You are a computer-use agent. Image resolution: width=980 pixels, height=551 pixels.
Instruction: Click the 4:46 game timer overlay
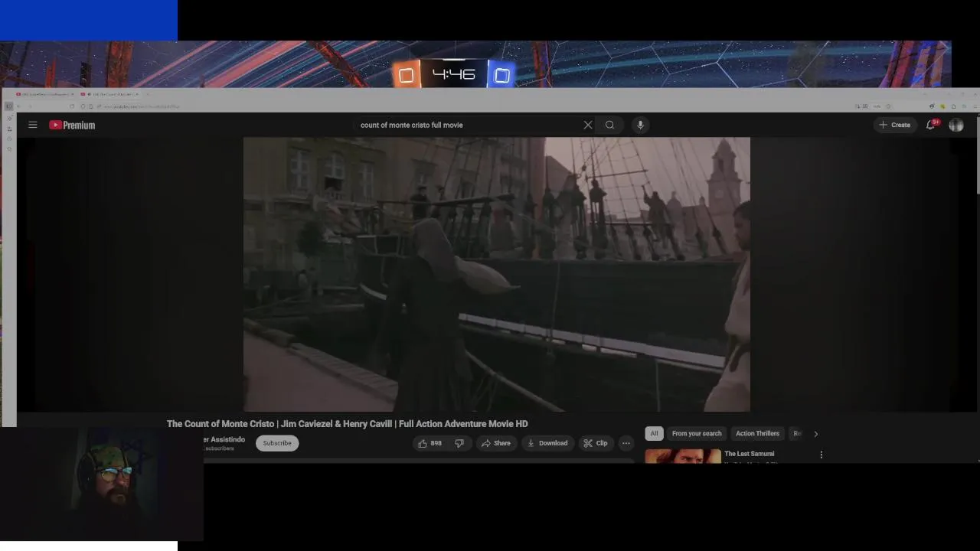tap(454, 74)
